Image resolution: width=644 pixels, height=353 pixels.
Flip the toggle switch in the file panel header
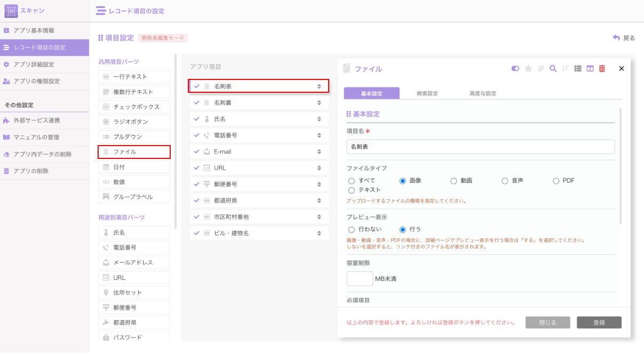[515, 69]
